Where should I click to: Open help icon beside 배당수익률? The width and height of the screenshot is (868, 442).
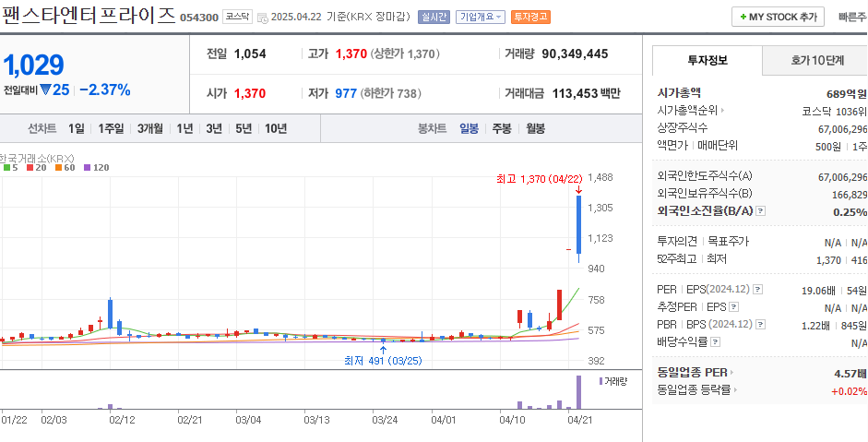tap(715, 342)
